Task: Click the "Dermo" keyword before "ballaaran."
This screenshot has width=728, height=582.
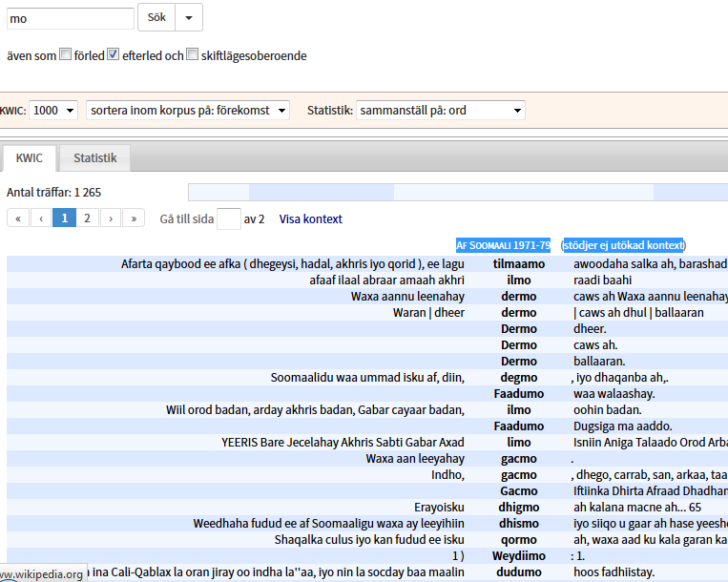Action: click(x=519, y=362)
